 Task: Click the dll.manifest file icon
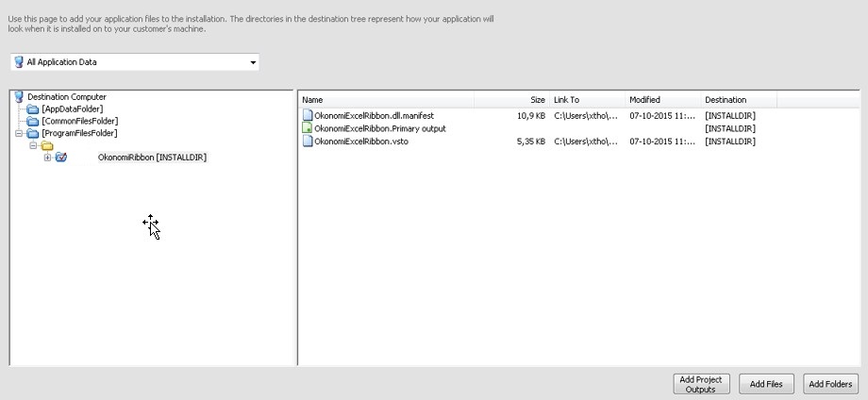click(x=308, y=116)
